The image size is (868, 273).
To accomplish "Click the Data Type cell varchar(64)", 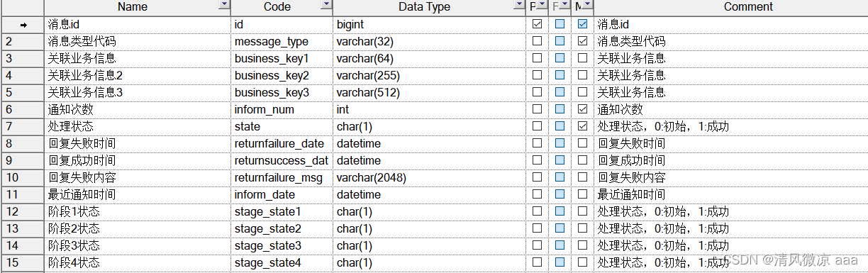I will [430, 58].
